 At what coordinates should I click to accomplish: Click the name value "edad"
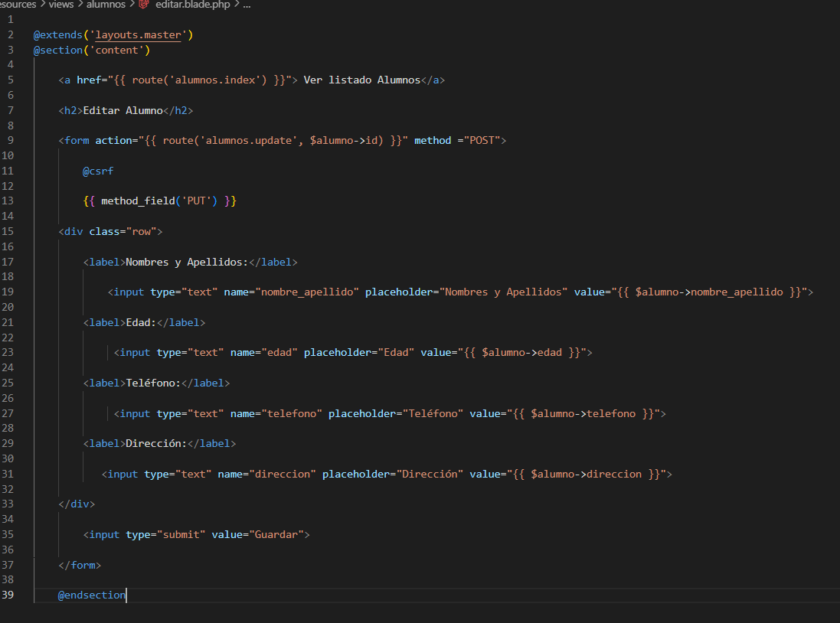(x=279, y=353)
